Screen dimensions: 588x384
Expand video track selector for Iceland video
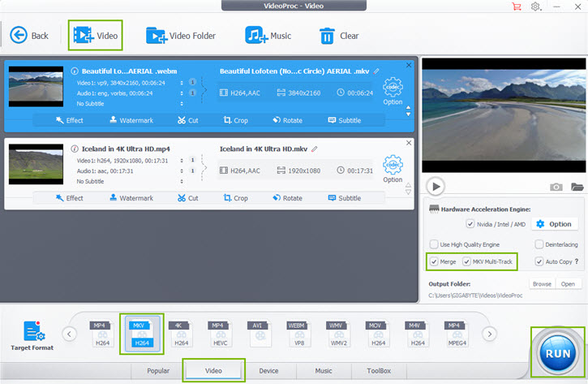pos(192,159)
